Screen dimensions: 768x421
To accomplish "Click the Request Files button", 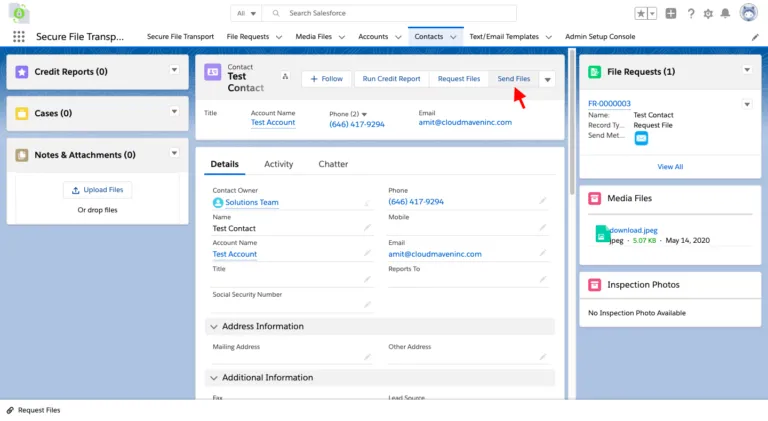I will [459, 79].
